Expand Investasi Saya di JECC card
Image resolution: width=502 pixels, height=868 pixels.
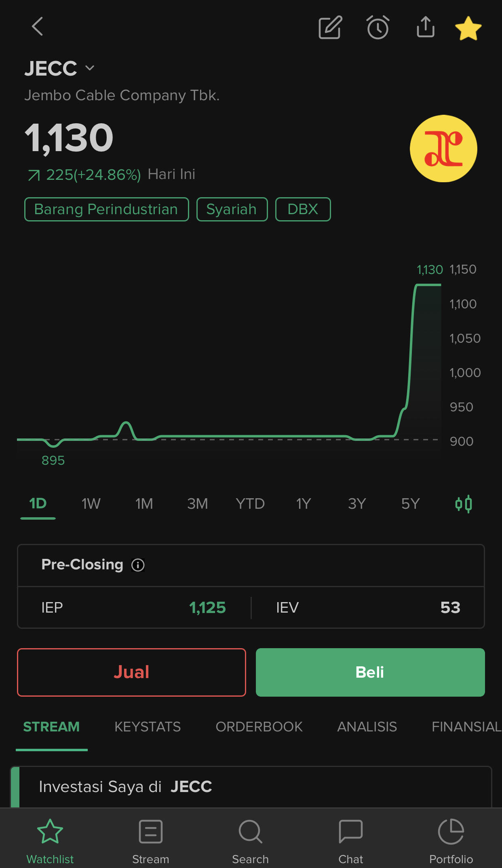pos(251,787)
